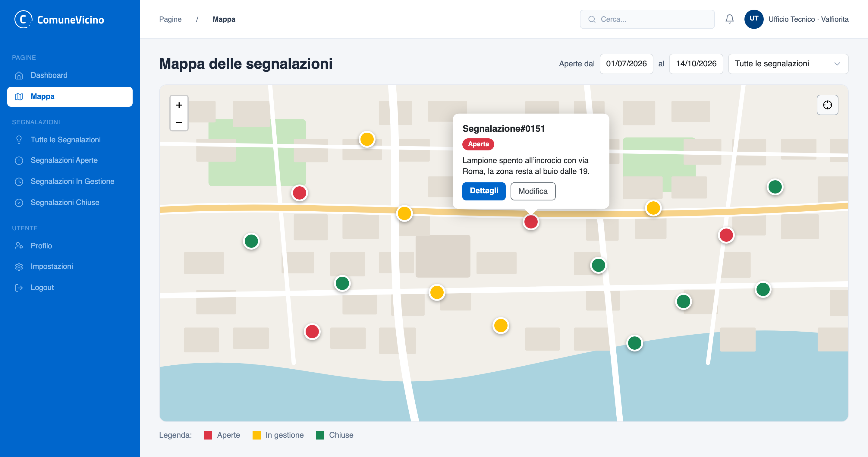The width and height of the screenshot is (868, 457).
Task: Click the Mappa breadcrumb text
Action: click(224, 19)
